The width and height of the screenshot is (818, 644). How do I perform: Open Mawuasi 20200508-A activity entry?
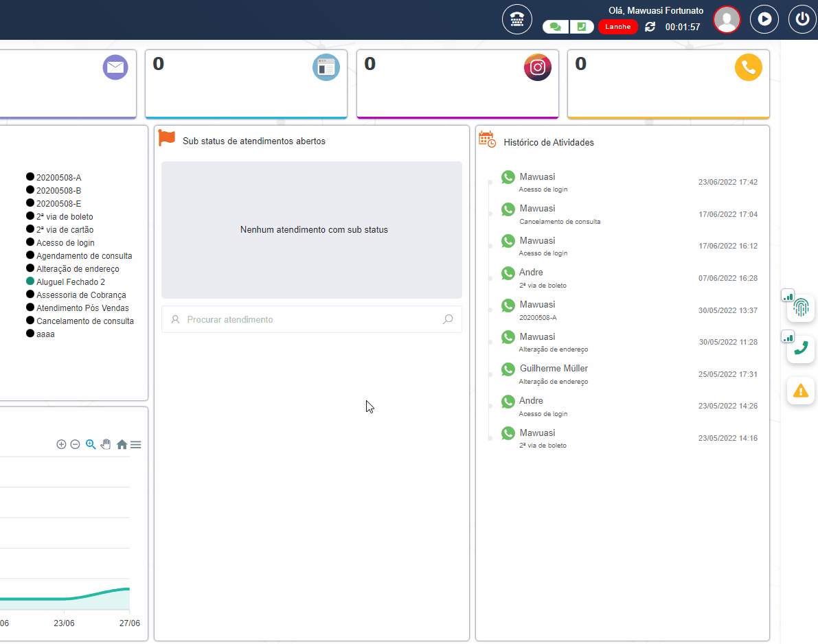[628, 310]
